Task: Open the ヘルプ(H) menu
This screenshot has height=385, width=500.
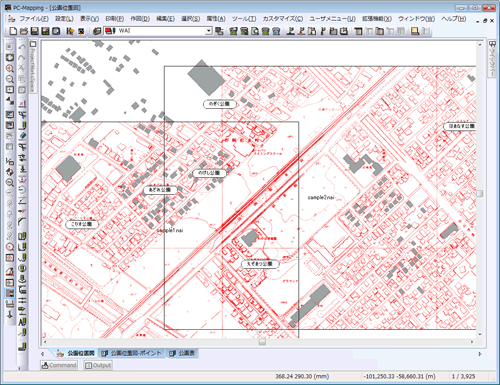Action: coord(454,19)
